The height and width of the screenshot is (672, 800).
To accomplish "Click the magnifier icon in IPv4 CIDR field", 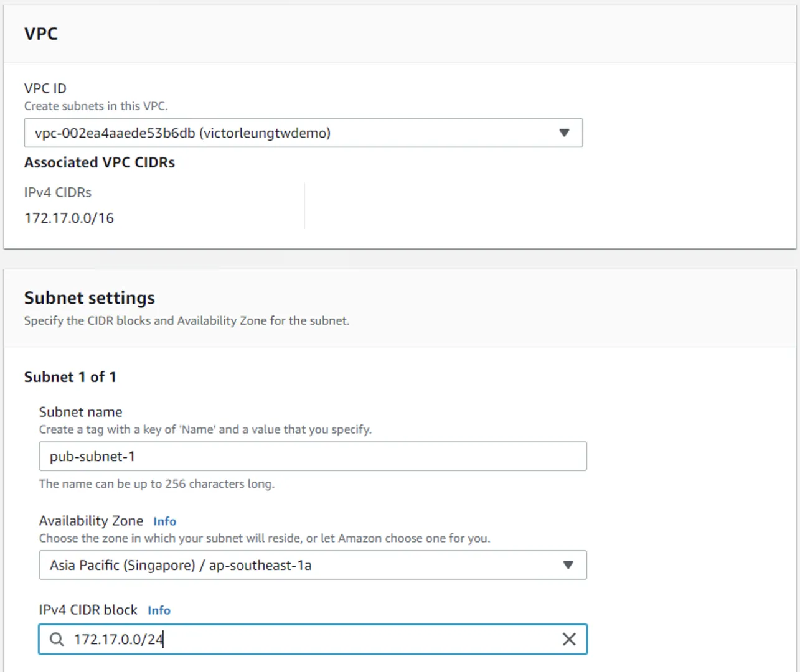I will (57, 639).
